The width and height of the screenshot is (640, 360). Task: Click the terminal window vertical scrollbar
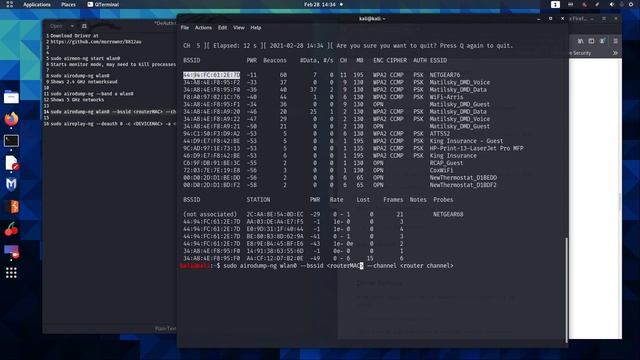click(566, 290)
